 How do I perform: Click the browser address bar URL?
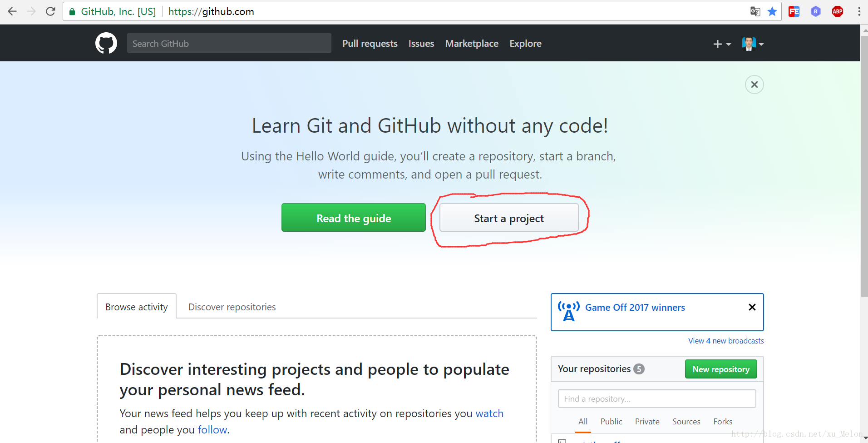(211, 11)
